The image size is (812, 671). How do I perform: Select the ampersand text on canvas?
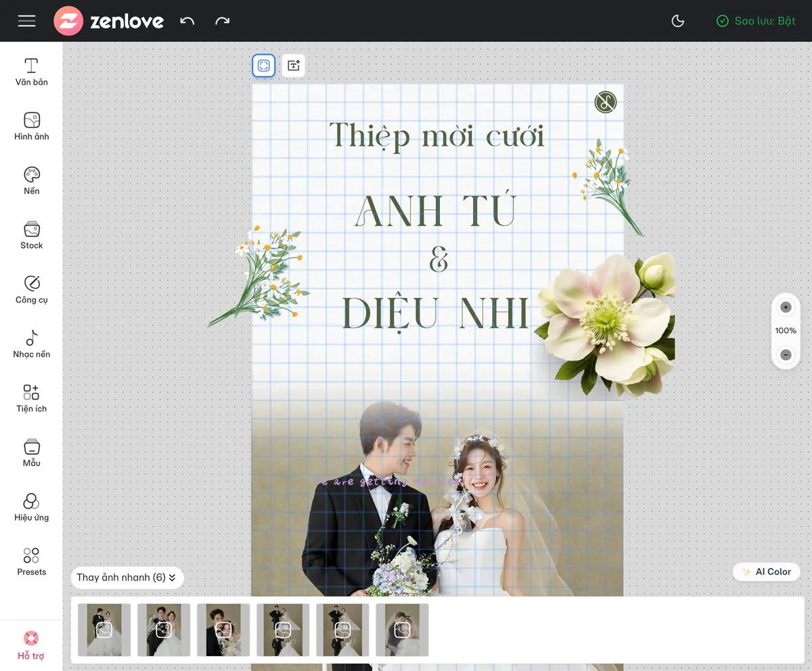[438, 259]
